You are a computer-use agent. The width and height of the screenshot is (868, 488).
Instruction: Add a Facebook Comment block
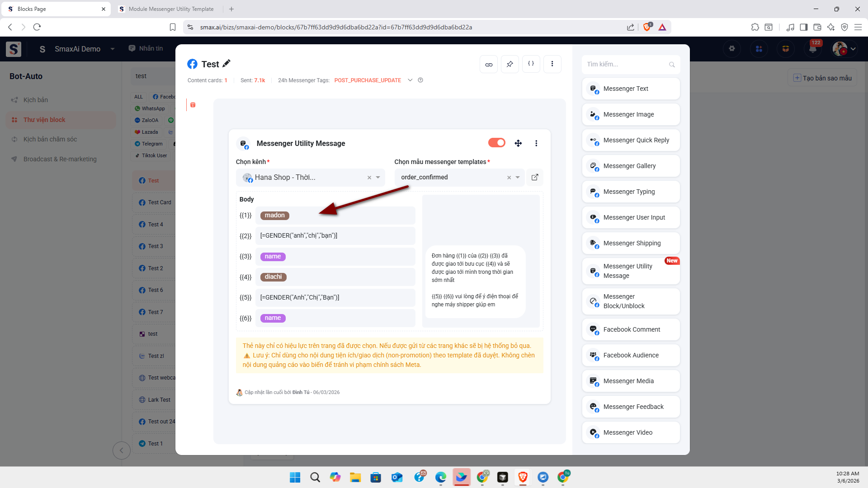tap(631, 329)
